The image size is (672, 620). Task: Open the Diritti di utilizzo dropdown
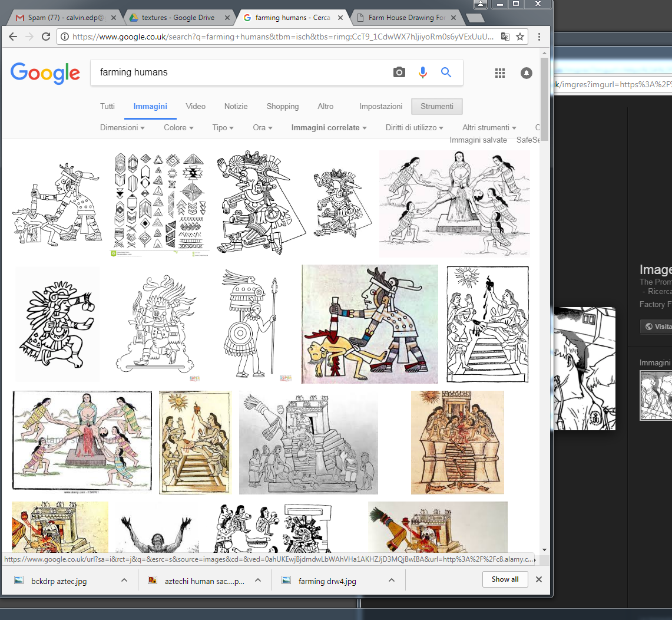(x=415, y=128)
